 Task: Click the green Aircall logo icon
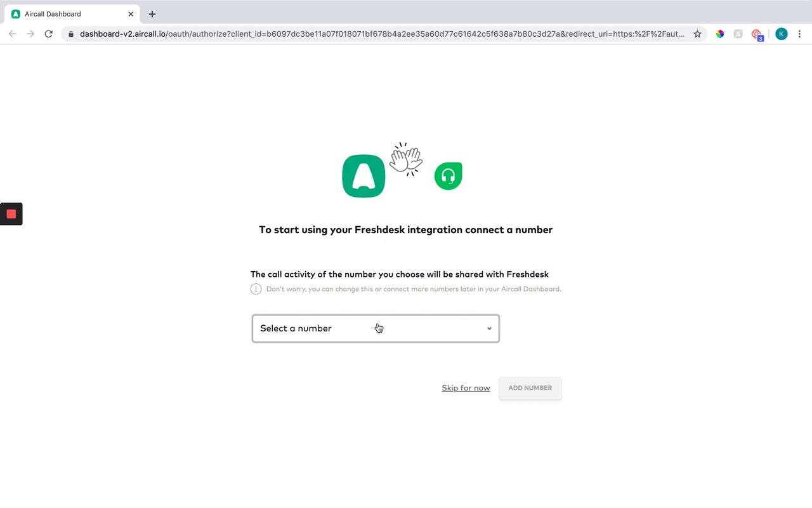point(363,177)
